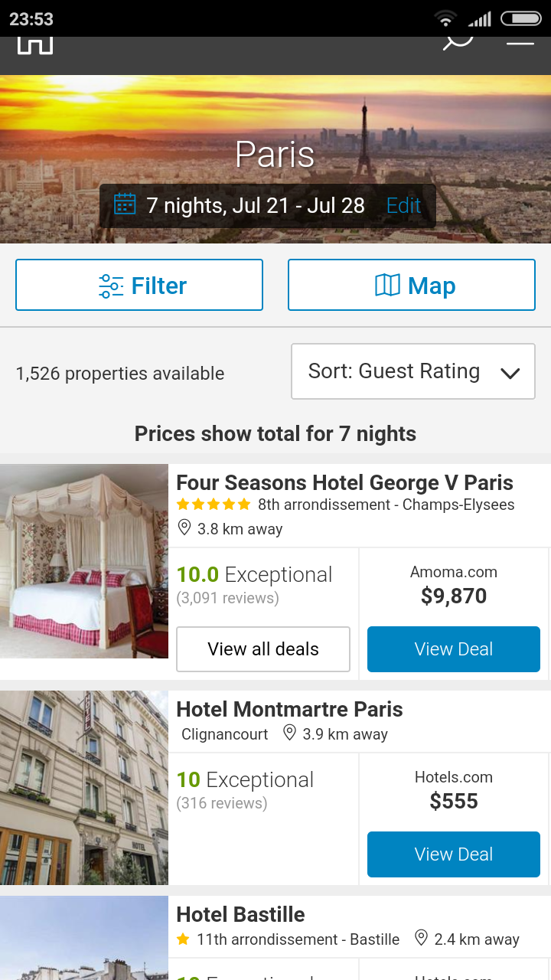Viewport: 551px width, 980px height.
Task: Tap Hotel Montmartre distance pin icon
Action: [x=289, y=733]
